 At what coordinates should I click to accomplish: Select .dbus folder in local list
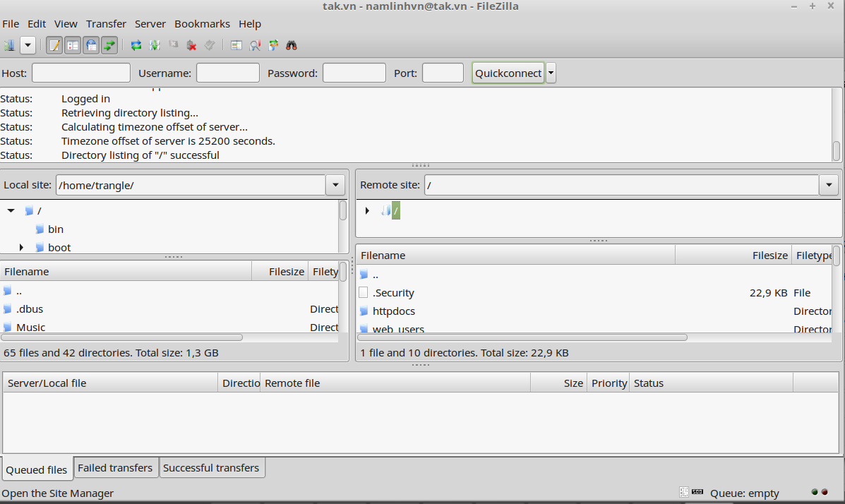click(30, 309)
